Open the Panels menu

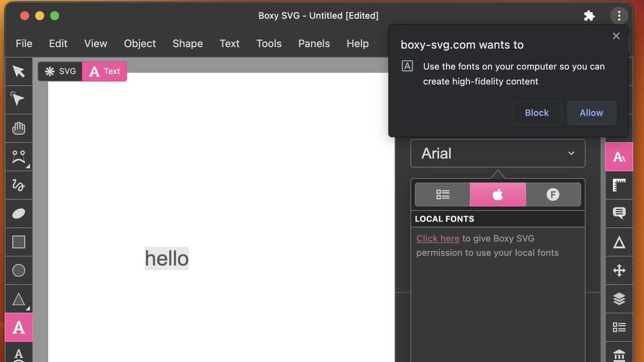(314, 43)
